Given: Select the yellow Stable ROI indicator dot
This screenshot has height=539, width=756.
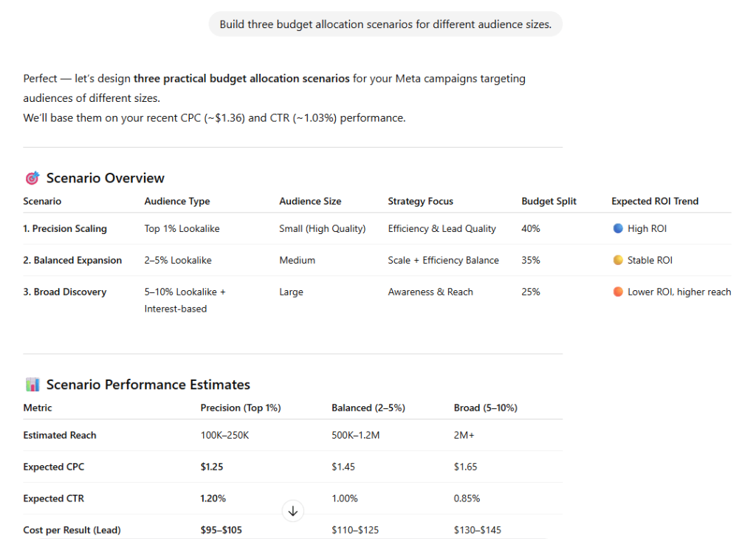Looking at the screenshot, I should (x=616, y=260).
